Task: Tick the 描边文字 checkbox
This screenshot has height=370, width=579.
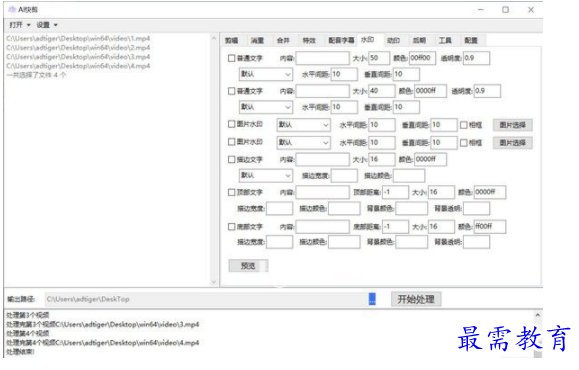Action: 232,159
